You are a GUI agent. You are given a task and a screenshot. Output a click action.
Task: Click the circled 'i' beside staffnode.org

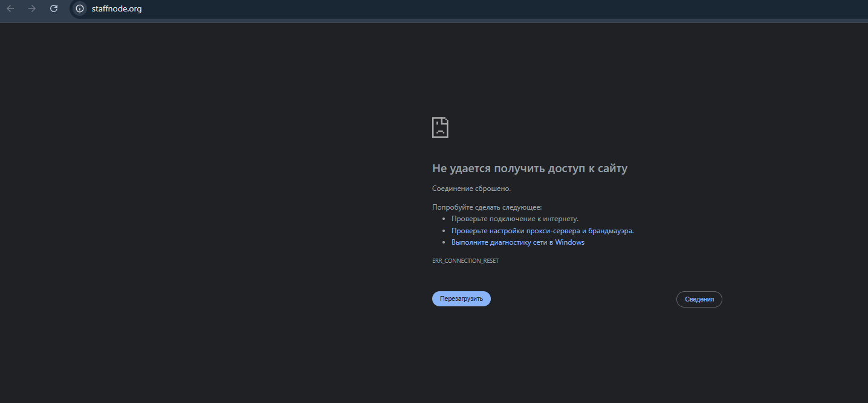click(x=79, y=8)
